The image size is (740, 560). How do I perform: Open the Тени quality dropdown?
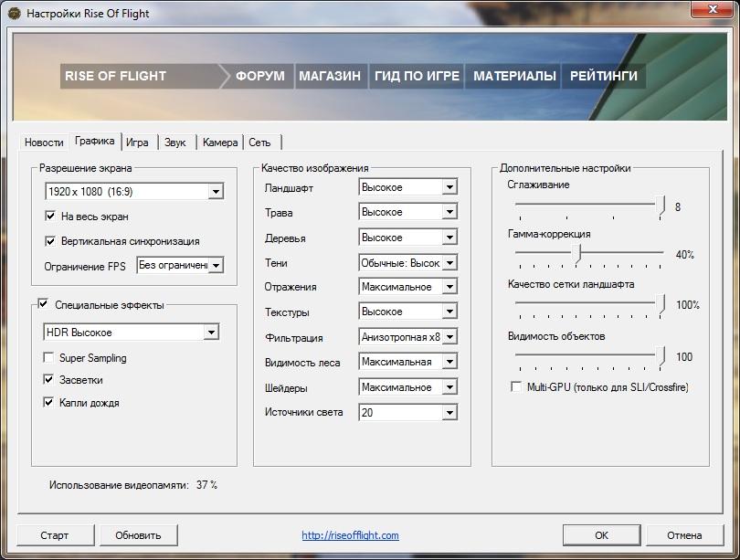coord(407,262)
